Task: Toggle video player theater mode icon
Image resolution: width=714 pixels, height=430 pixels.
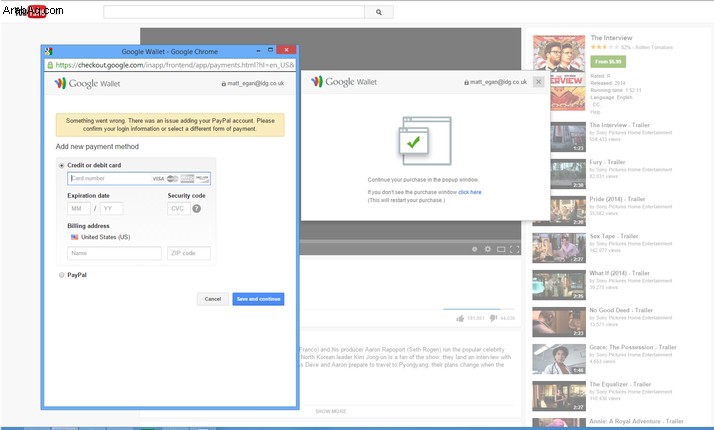Action: 501,249
